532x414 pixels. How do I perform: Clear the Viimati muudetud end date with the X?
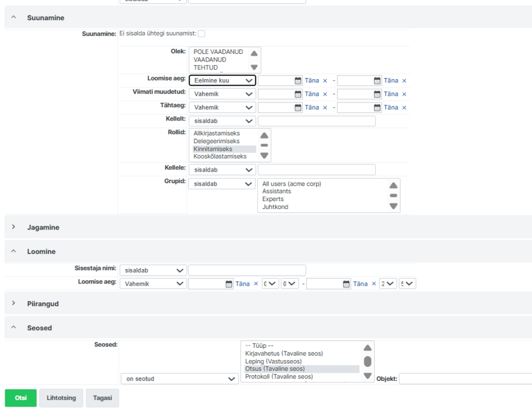click(404, 94)
